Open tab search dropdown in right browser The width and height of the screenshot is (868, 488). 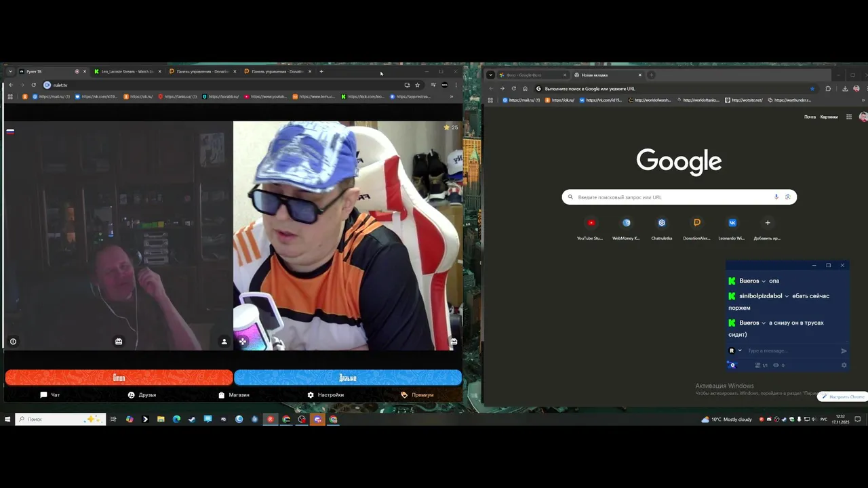pos(490,75)
